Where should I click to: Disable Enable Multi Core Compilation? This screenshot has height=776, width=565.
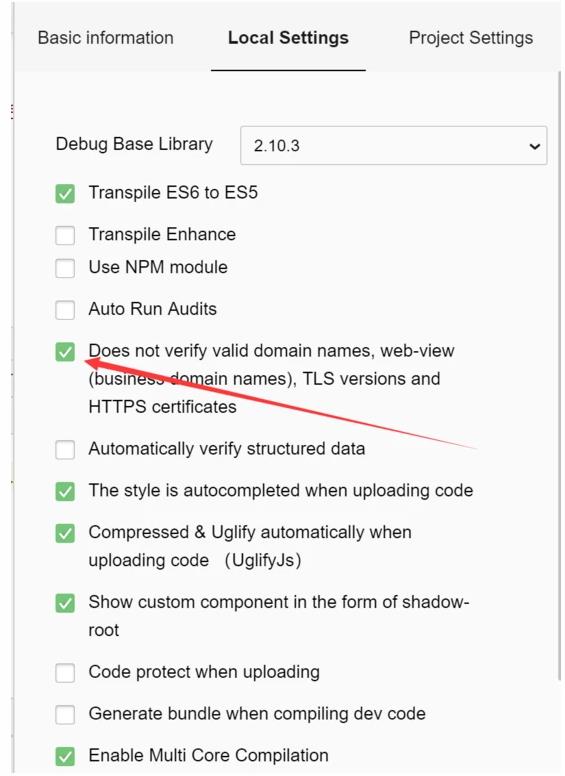pos(65,756)
